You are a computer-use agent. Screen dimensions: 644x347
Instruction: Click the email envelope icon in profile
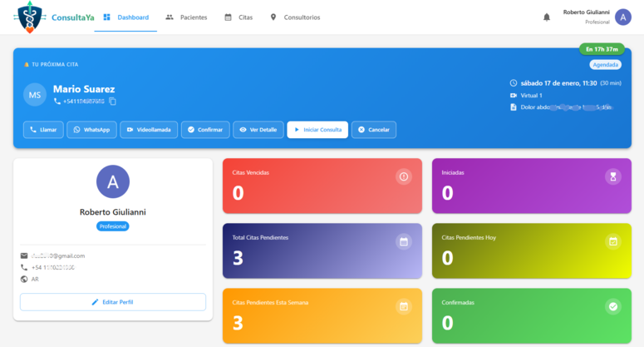[24, 255]
